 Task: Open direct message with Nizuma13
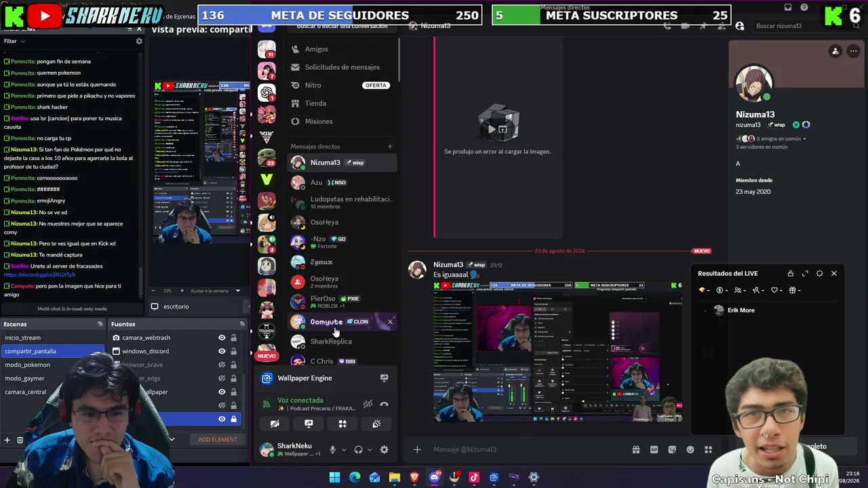click(x=342, y=163)
